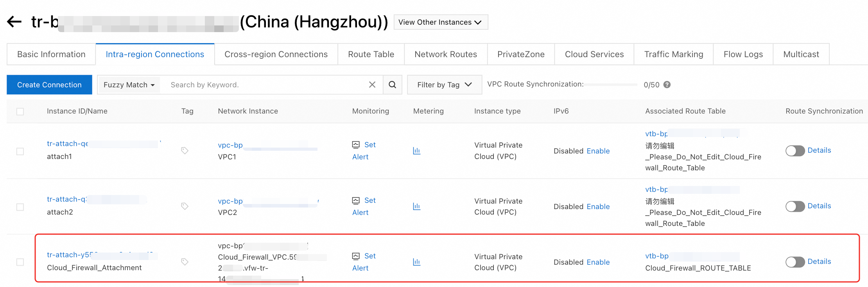Expand the Filter by Tag dropdown
Viewport: 868px width, 287px height.
pos(444,85)
